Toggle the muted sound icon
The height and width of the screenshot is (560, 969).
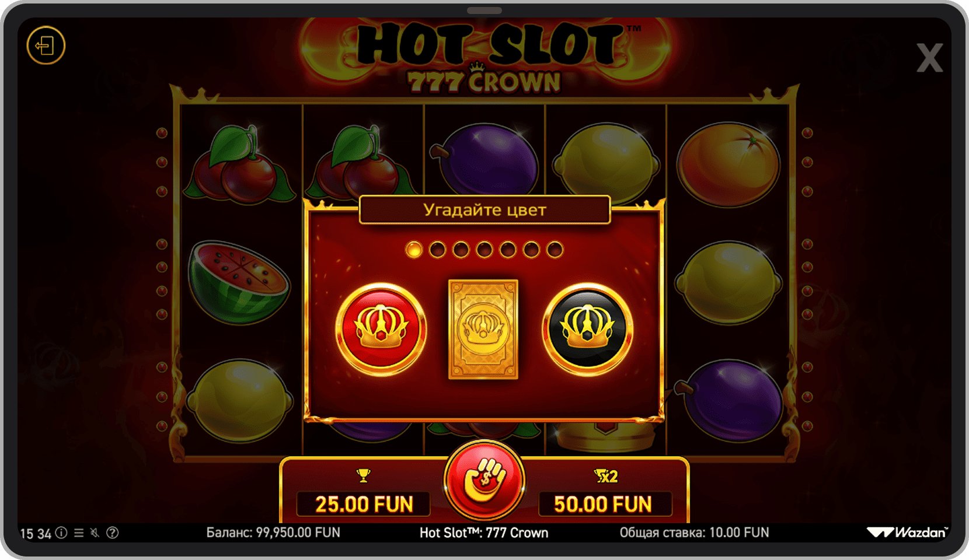tap(95, 533)
